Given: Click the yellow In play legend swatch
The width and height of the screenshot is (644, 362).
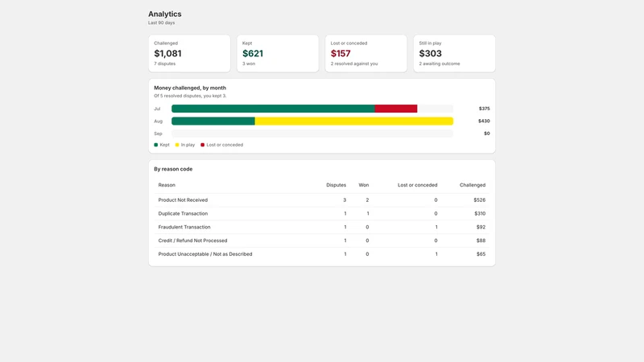Looking at the screenshot, I should pos(177,145).
